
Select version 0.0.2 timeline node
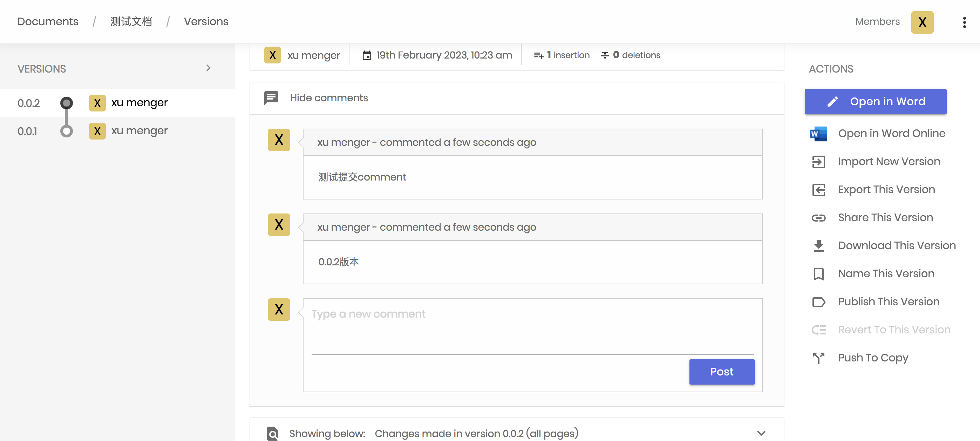(x=67, y=103)
